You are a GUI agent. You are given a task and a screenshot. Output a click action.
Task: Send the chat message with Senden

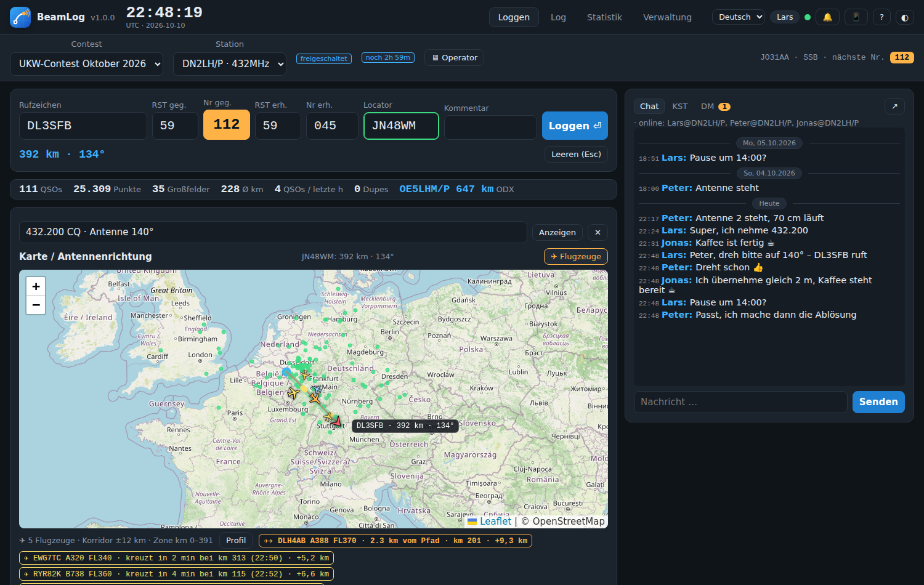point(878,402)
